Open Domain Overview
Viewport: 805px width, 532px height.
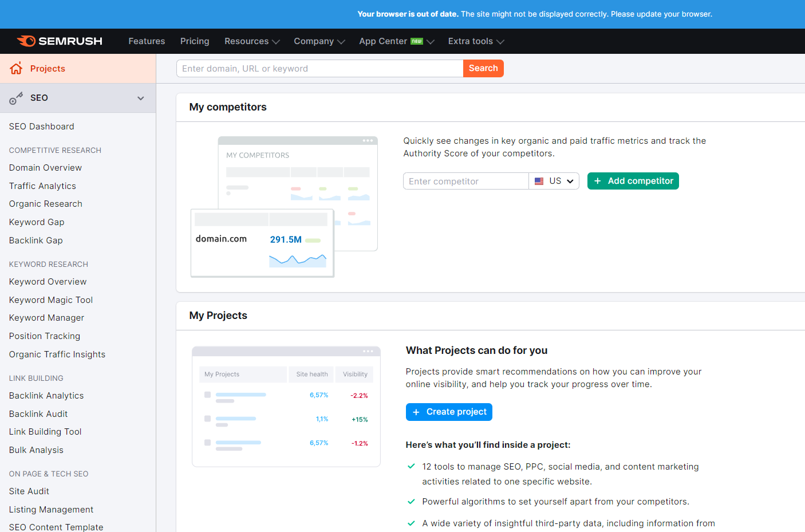(x=46, y=168)
